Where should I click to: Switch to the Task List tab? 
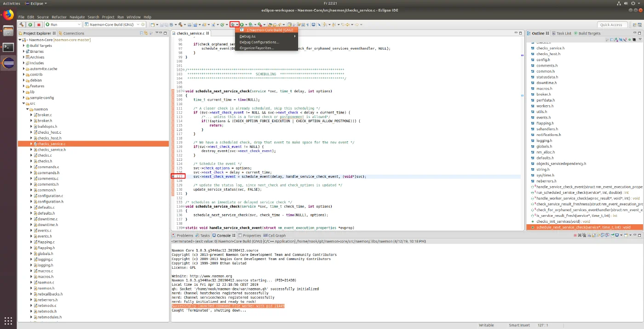point(562,33)
